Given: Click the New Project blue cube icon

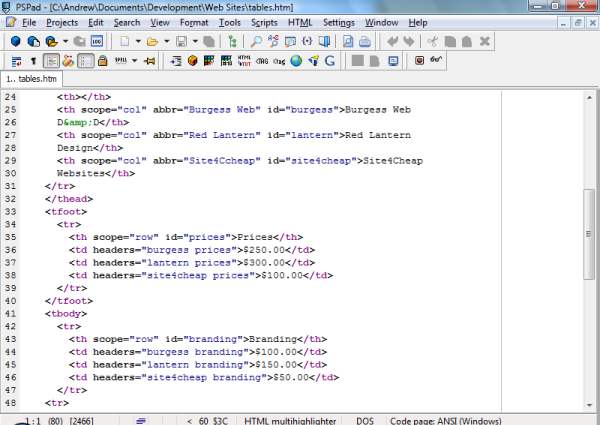Looking at the screenshot, I should (x=16, y=41).
